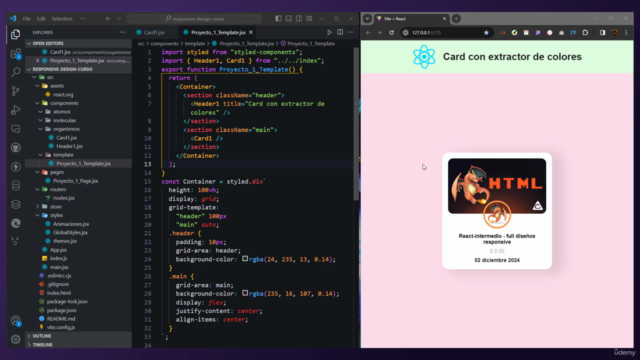The width and height of the screenshot is (640, 360).
Task: Open vite.config.js file
Action: (x=61, y=327)
